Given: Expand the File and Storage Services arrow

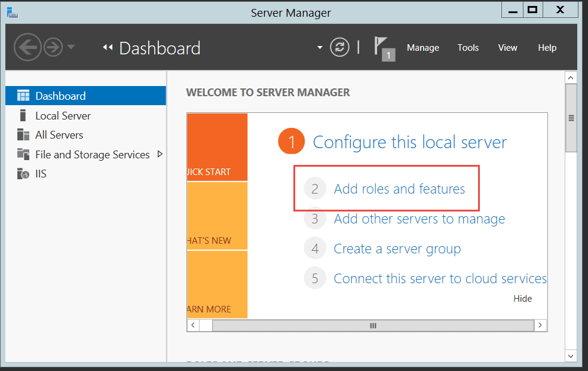Looking at the screenshot, I should pos(160,154).
